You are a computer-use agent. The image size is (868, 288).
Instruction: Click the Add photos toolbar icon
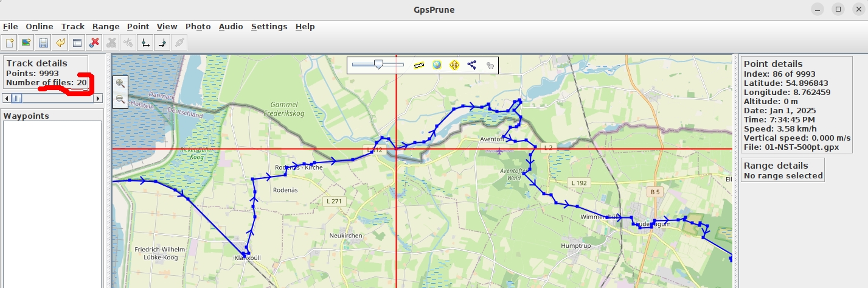pyautogui.click(x=26, y=42)
